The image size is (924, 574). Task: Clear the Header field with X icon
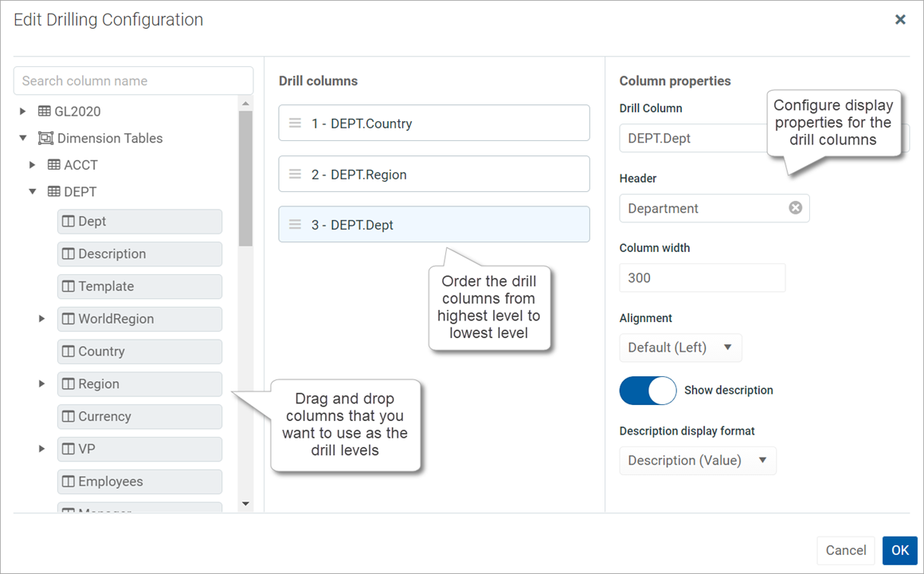point(795,208)
